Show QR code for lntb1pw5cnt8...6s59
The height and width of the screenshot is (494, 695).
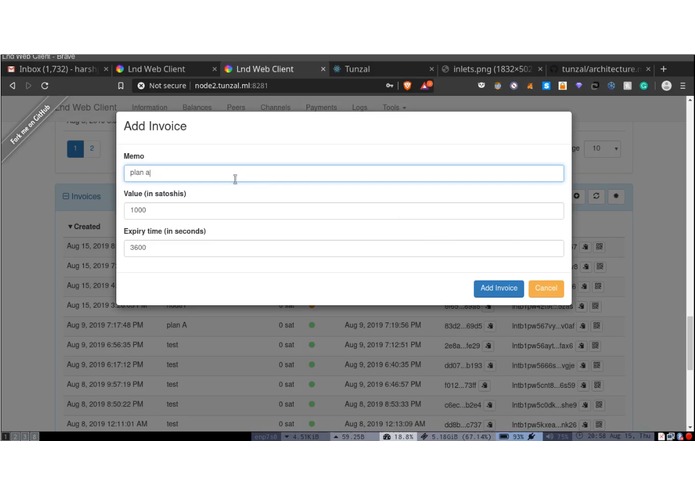pyautogui.click(x=597, y=385)
